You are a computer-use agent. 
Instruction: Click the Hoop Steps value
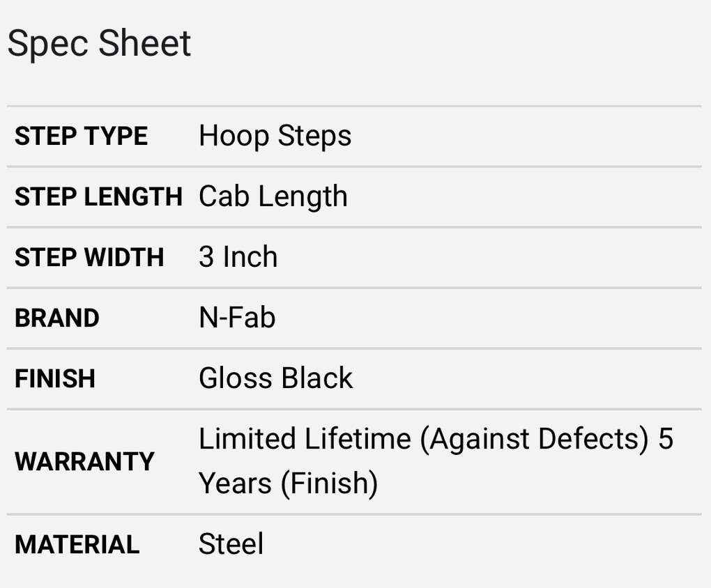[x=275, y=136]
